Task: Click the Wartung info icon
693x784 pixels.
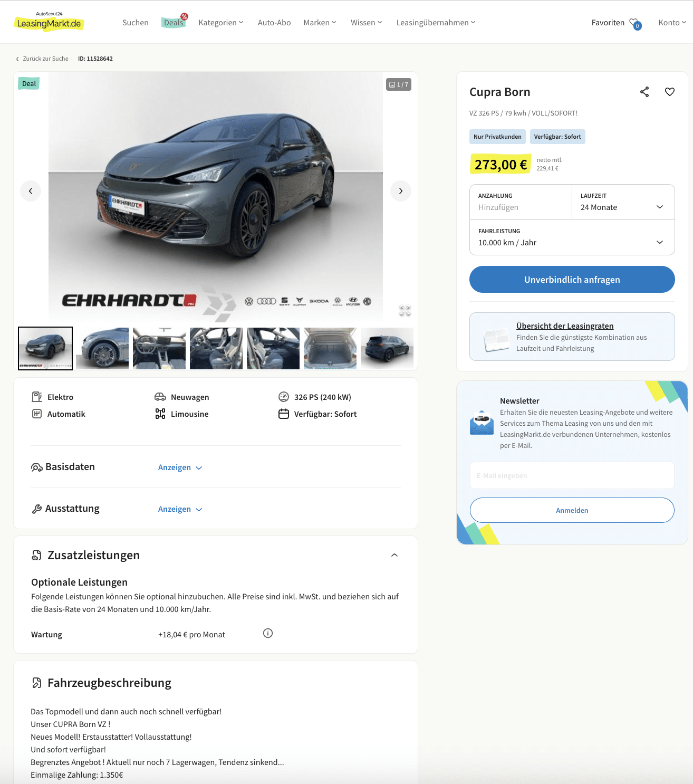Action: [x=268, y=633]
